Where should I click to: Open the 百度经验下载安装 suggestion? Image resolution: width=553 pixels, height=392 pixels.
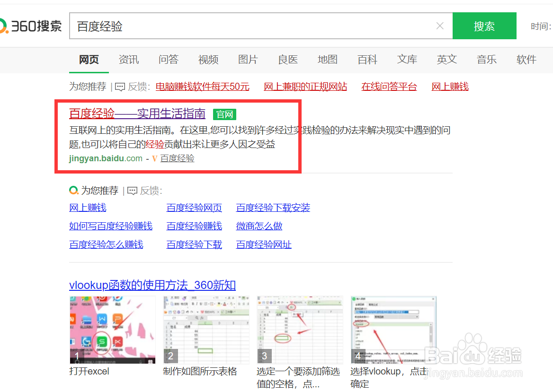273,208
